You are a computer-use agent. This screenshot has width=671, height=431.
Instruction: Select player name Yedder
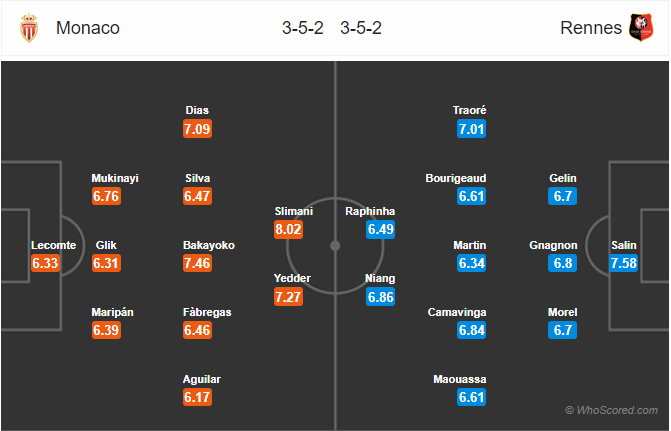click(292, 278)
